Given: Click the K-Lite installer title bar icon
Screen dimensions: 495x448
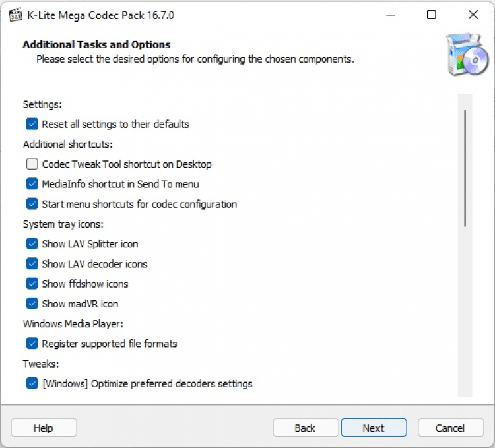Looking at the screenshot, I should click(15, 15).
